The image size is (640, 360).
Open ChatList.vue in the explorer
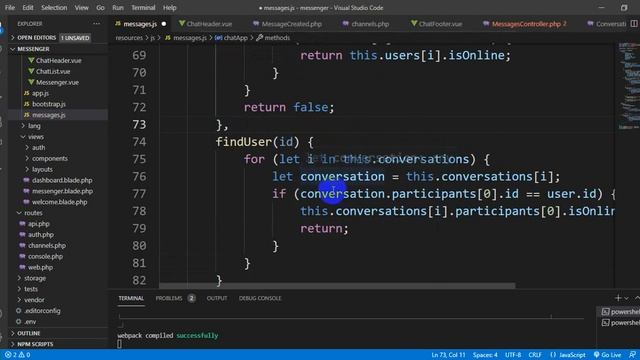[53, 71]
